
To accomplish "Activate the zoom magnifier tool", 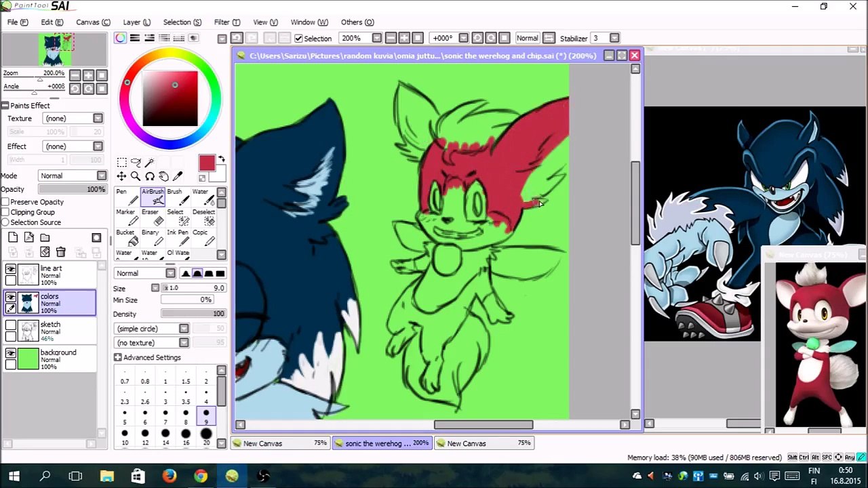I will pos(136,176).
